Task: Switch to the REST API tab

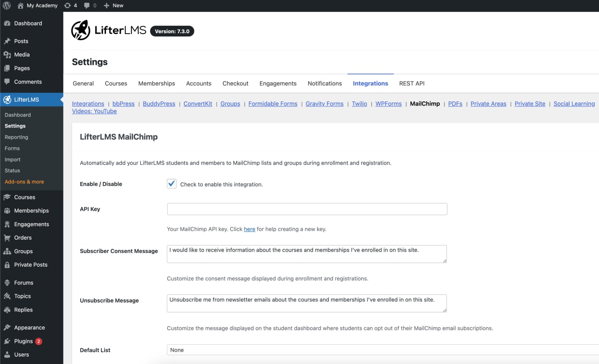Action: tap(412, 83)
